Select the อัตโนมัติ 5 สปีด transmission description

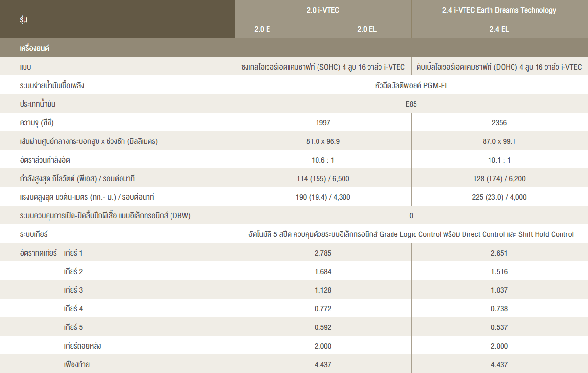click(x=411, y=234)
